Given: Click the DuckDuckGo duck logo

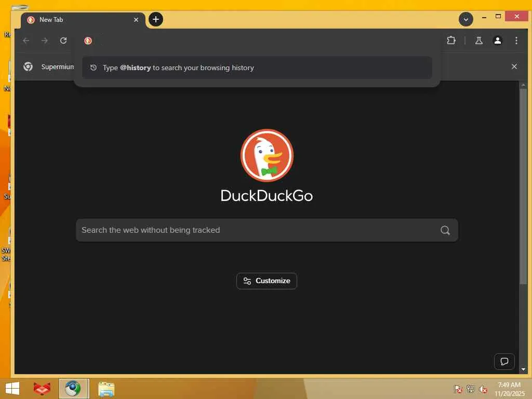Looking at the screenshot, I should pos(267,155).
